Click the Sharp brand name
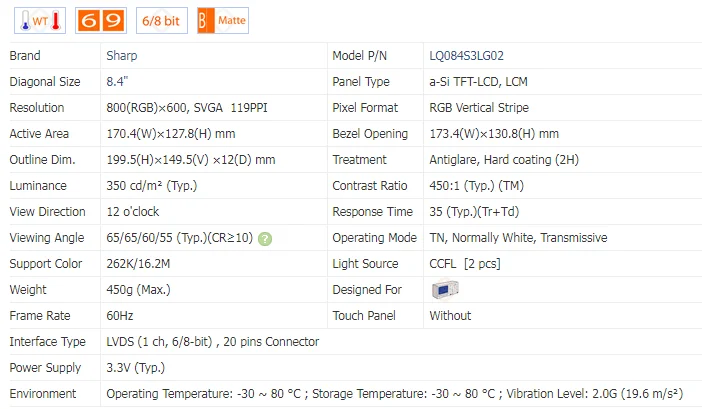 click(124, 56)
